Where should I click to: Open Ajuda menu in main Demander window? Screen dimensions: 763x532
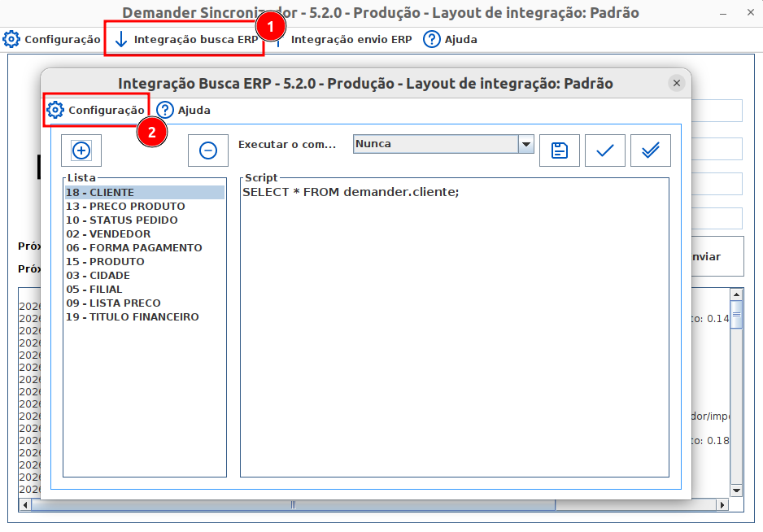pyautogui.click(x=450, y=39)
